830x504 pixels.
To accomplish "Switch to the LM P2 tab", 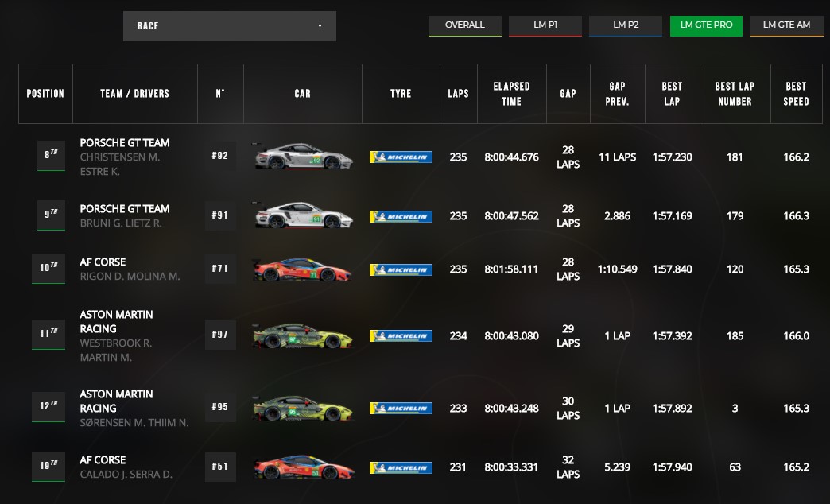I will (626, 25).
